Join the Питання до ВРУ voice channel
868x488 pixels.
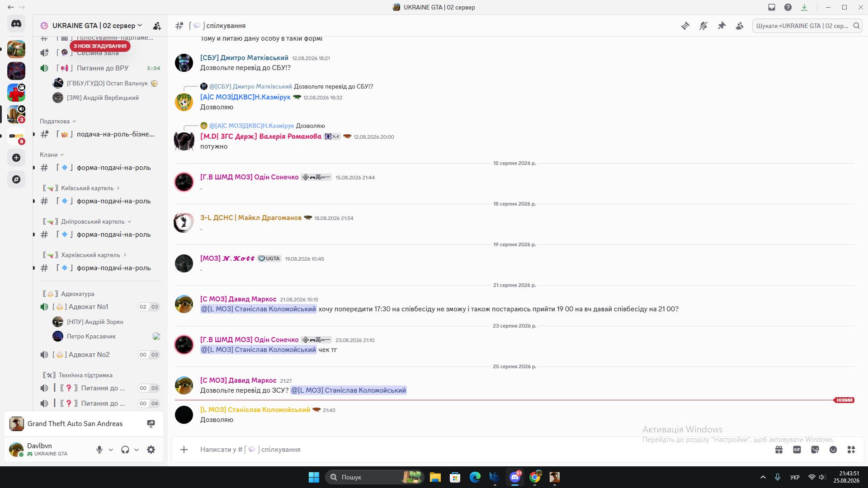pyautogui.click(x=100, y=68)
